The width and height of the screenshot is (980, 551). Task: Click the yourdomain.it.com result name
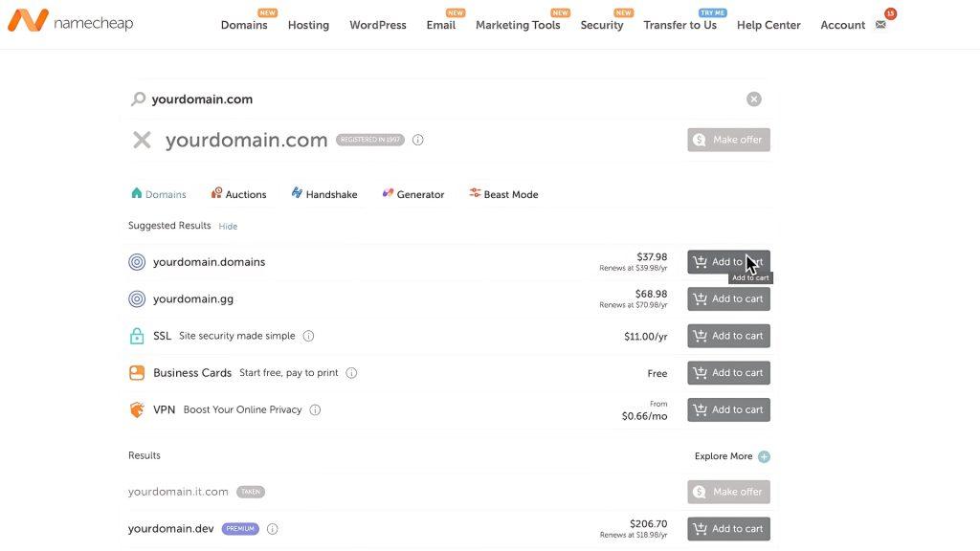[178, 492]
